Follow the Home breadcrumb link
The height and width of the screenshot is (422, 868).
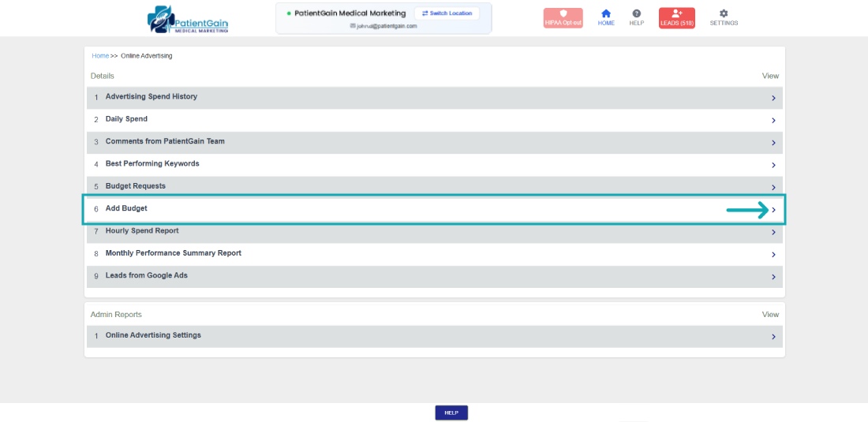(100, 56)
